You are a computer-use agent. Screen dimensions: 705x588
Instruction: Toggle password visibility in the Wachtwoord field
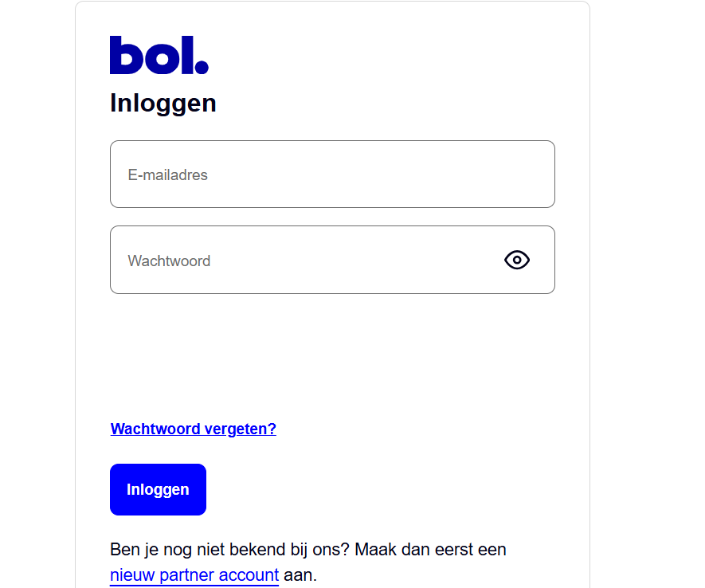(517, 260)
